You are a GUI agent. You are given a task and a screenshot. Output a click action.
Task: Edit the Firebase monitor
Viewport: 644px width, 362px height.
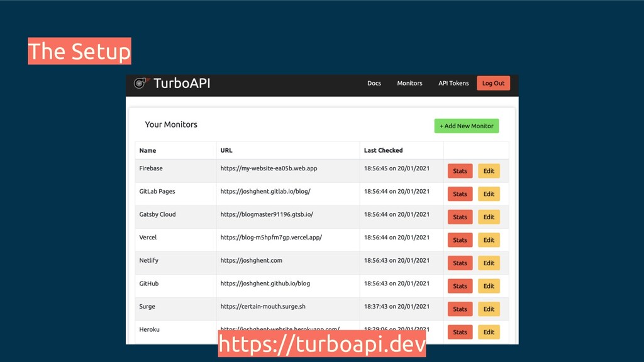coord(489,171)
